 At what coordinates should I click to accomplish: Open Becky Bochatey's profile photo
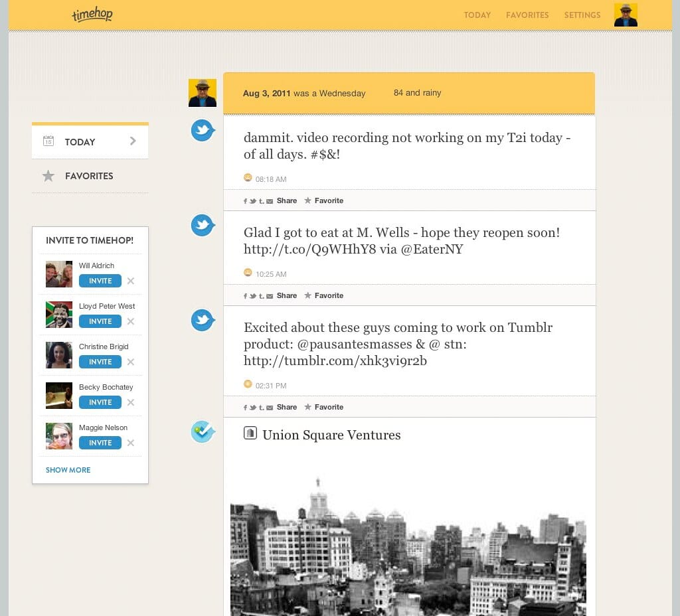(x=59, y=396)
